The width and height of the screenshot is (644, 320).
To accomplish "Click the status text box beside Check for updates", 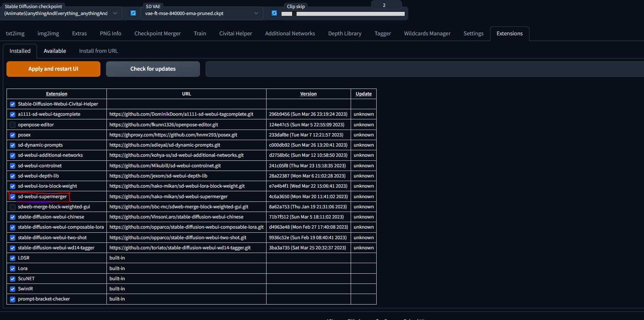I will pyautogui.click(x=425, y=69).
